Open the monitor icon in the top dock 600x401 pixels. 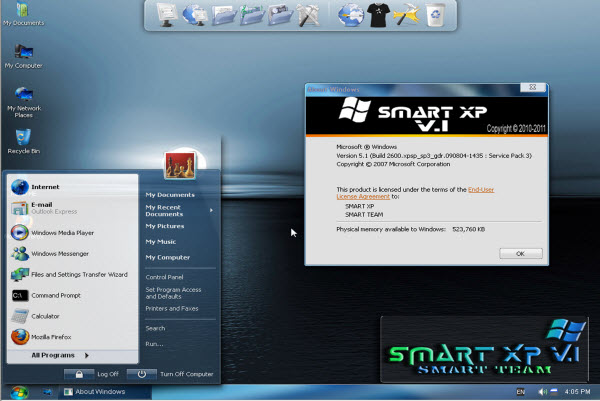(x=167, y=15)
